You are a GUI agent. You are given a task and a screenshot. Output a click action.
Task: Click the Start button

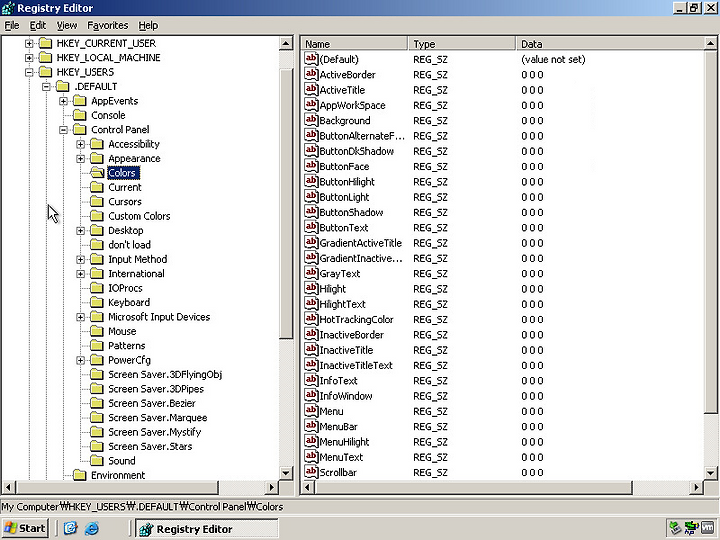coord(25,528)
